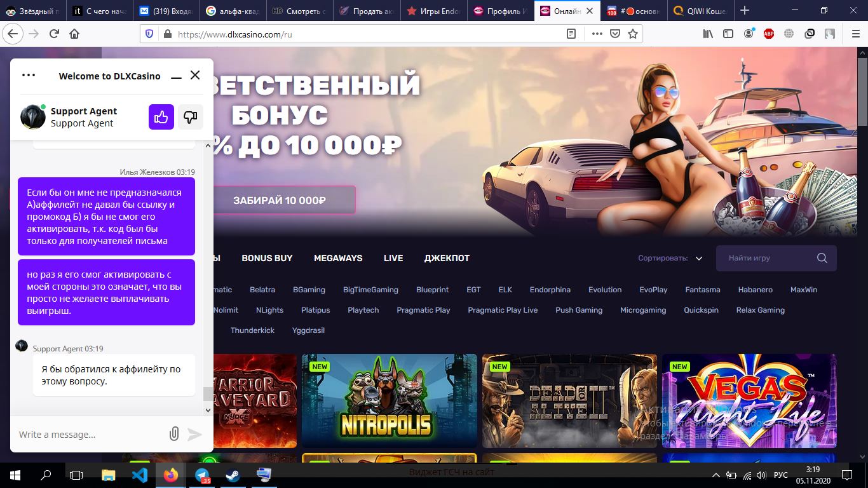The height and width of the screenshot is (488, 868).
Task: Open the BONUS BUY category
Action: (267, 258)
